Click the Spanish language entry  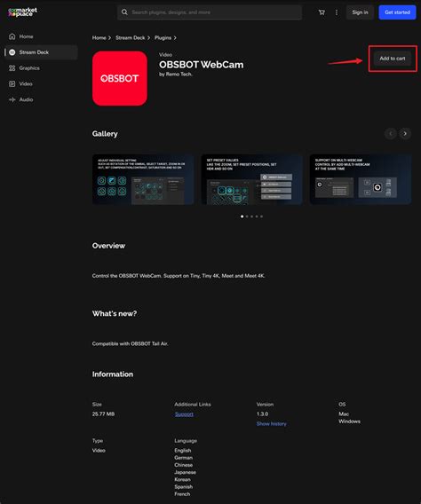tap(184, 486)
